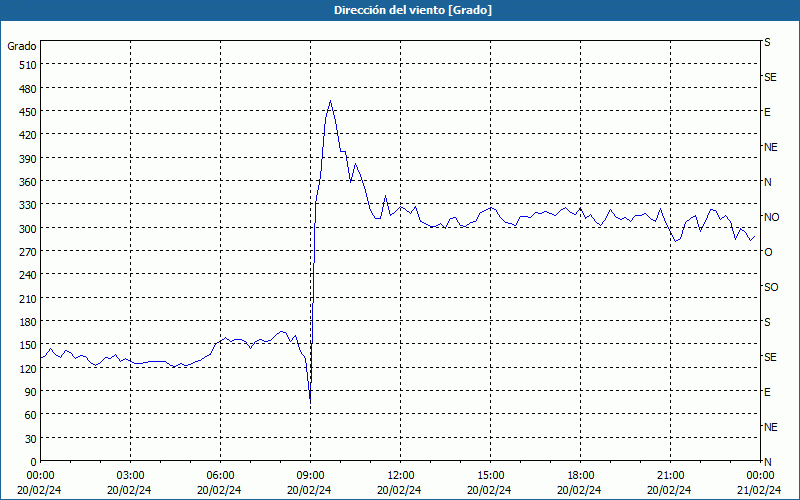Click the "06:00" time label on the x-axis
Screen dimensions: 800x500
(x=220, y=476)
